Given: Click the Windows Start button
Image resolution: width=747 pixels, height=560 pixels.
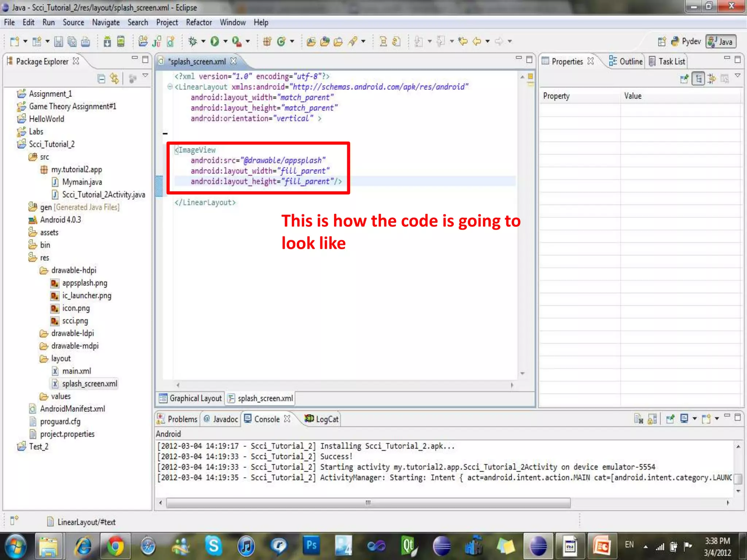Looking at the screenshot, I should (x=15, y=546).
